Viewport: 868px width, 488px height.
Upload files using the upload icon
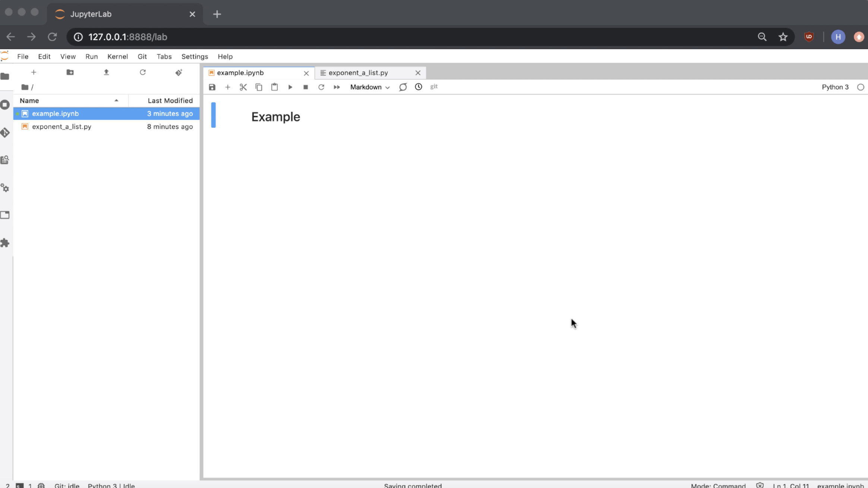click(106, 72)
